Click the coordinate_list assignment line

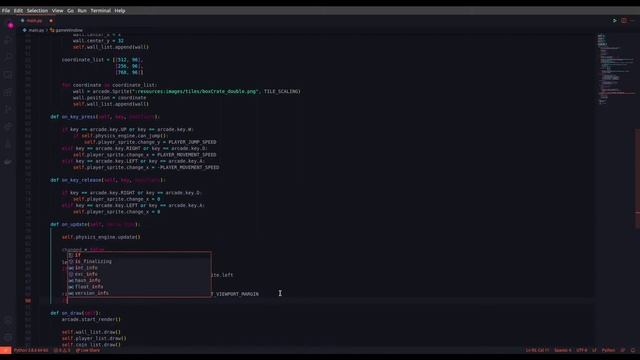pos(102,60)
